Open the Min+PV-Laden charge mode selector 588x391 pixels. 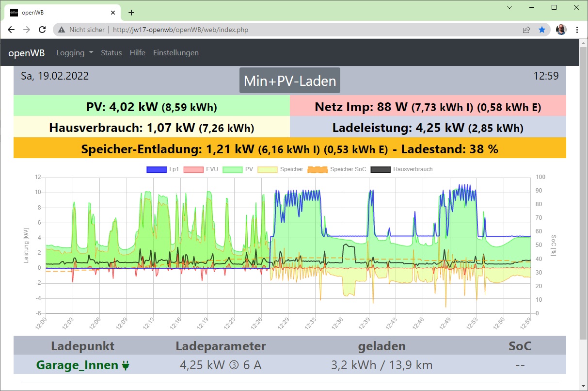click(290, 81)
